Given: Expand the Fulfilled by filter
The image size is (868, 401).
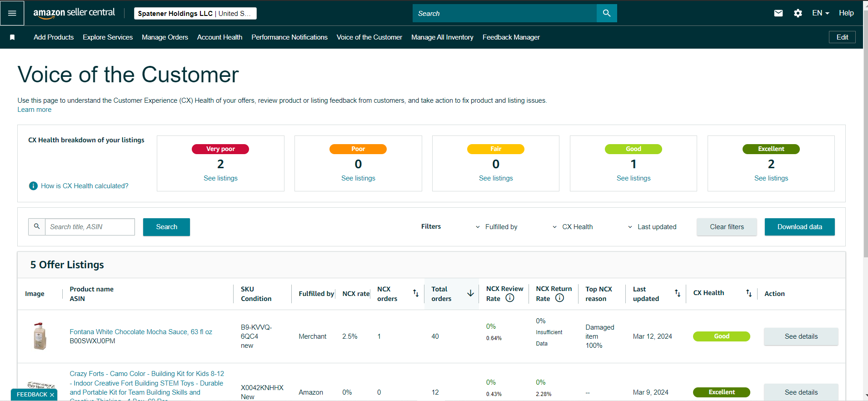Looking at the screenshot, I should [x=496, y=227].
